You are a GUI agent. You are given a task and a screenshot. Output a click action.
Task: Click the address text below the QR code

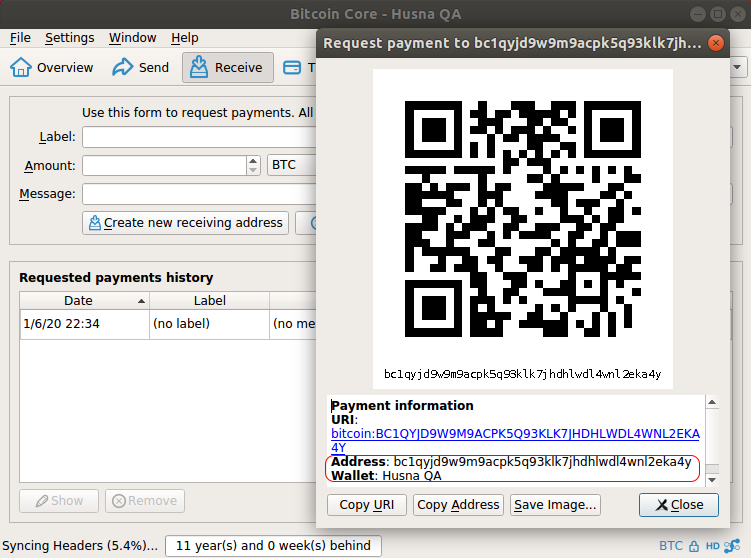click(523, 374)
